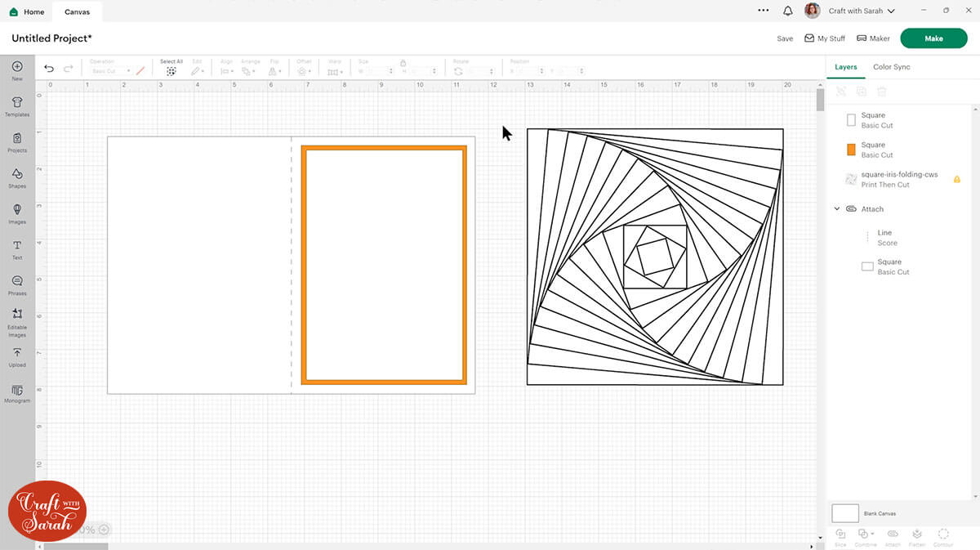The height and width of the screenshot is (550, 980).
Task: Click Save in the header
Action: [785, 38]
